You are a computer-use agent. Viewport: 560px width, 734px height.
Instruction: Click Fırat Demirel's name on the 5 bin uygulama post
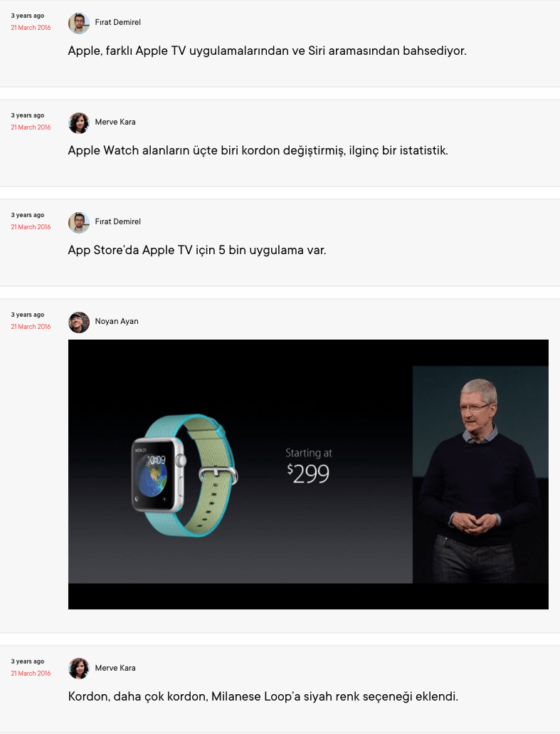pyautogui.click(x=118, y=221)
